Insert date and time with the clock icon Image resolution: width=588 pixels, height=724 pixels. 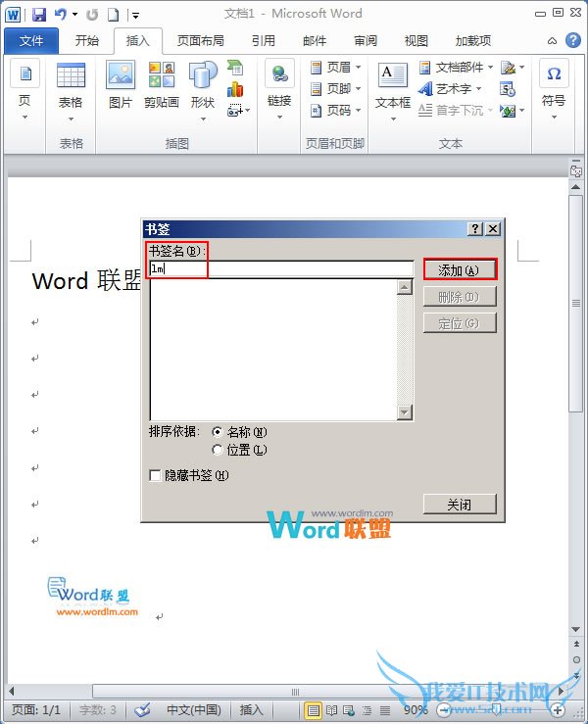[508, 89]
